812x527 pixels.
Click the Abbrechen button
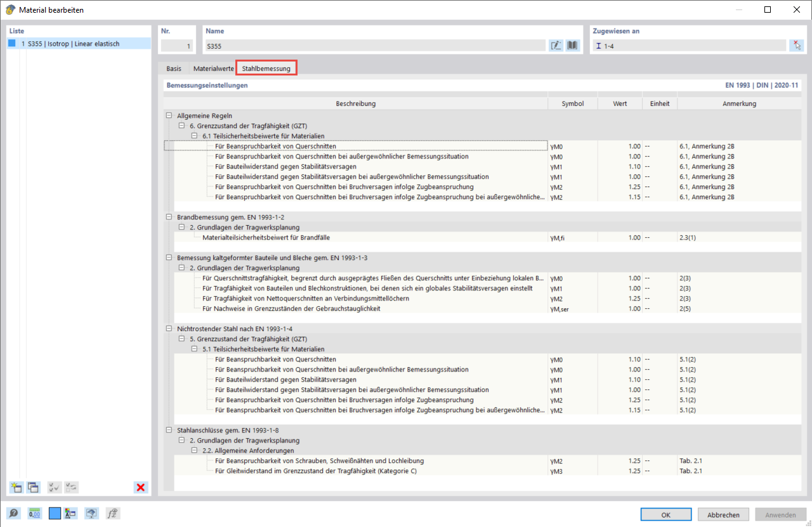[723, 515]
